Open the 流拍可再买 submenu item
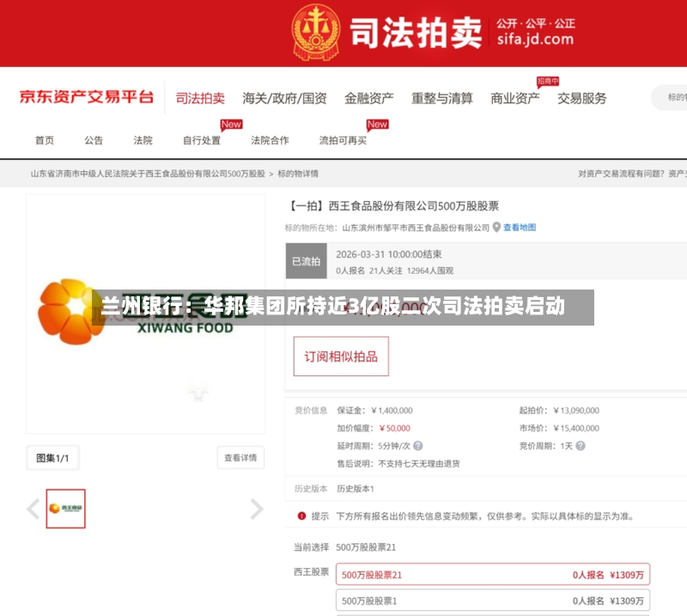This screenshot has height=616, width=687. (x=343, y=140)
